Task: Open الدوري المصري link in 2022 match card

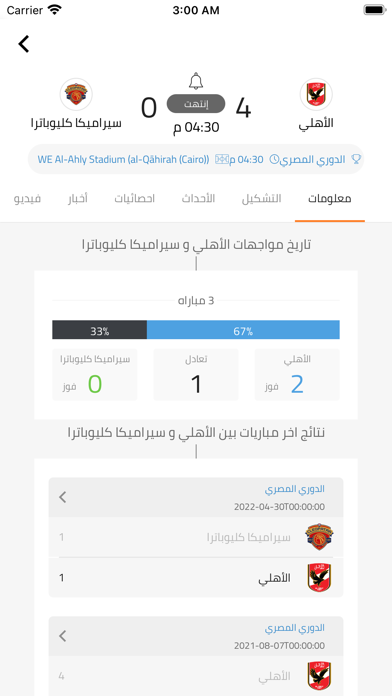Action: 295,489
